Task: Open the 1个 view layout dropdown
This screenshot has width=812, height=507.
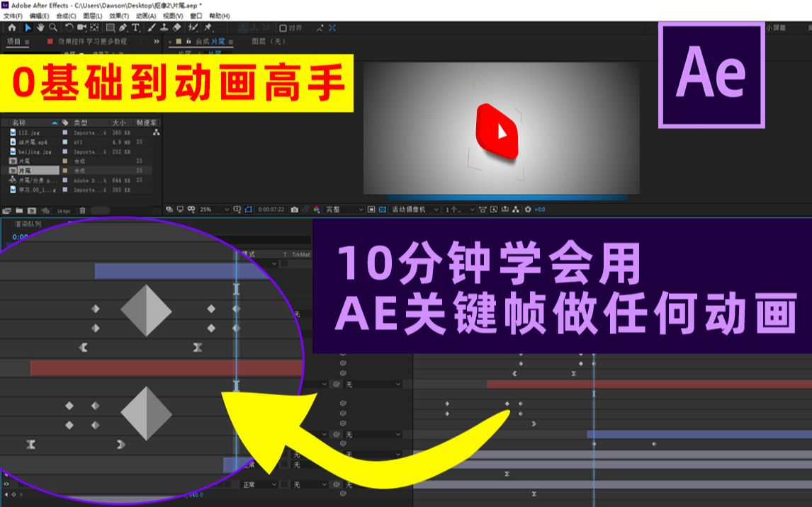Action: coord(459,210)
